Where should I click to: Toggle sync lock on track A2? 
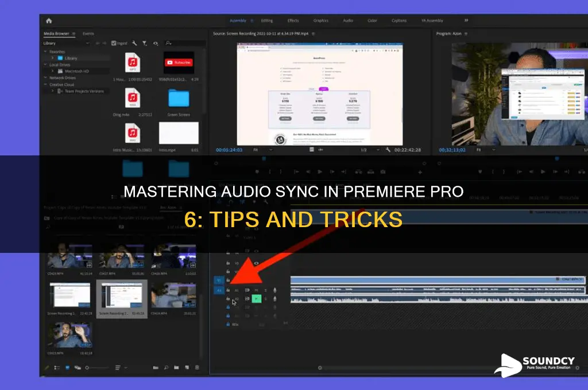pos(247,299)
